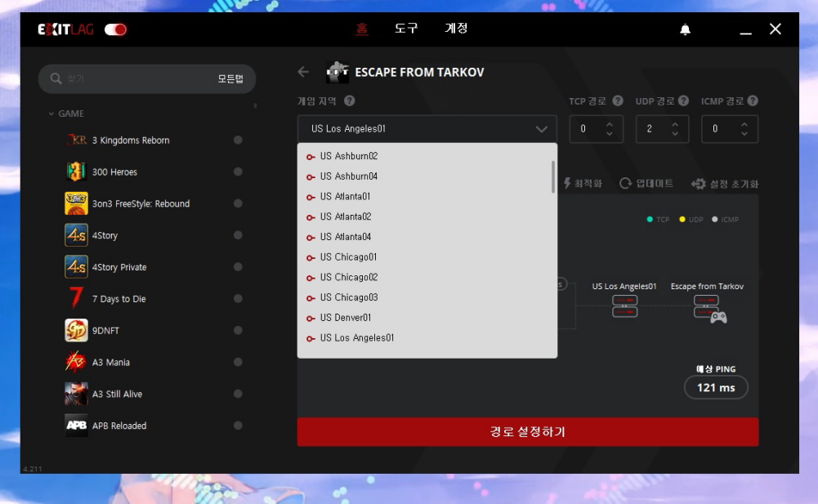Switch to the 계정 tab

coord(456,28)
